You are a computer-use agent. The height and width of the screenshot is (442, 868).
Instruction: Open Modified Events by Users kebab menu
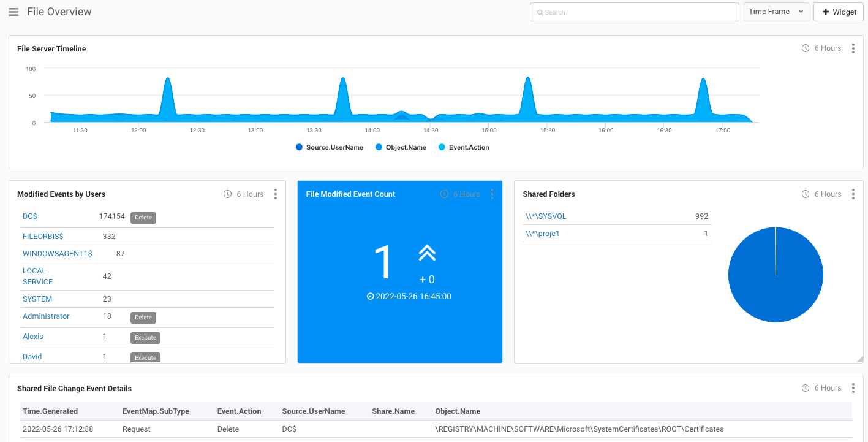point(276,194)
